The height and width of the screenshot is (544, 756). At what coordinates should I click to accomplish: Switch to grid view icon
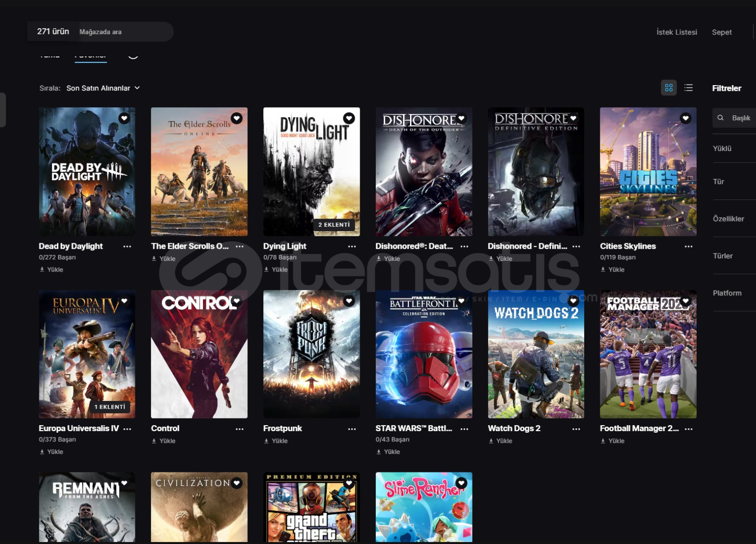[668, 88]
